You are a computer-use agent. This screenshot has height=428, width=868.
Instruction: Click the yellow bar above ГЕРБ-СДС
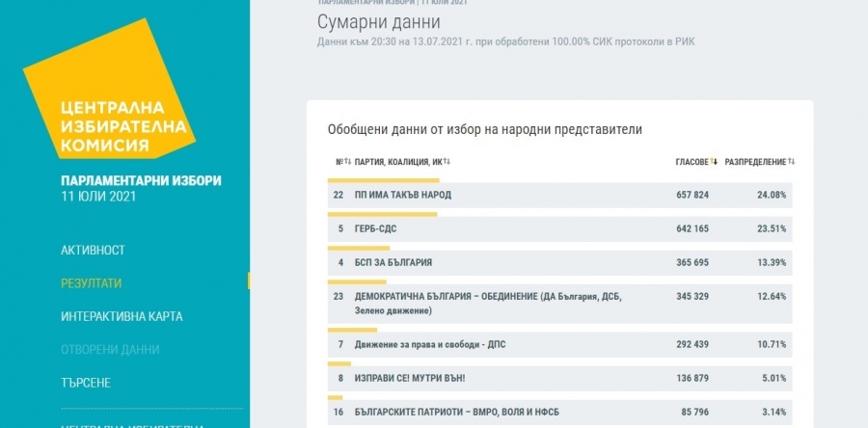coord(383,214)
